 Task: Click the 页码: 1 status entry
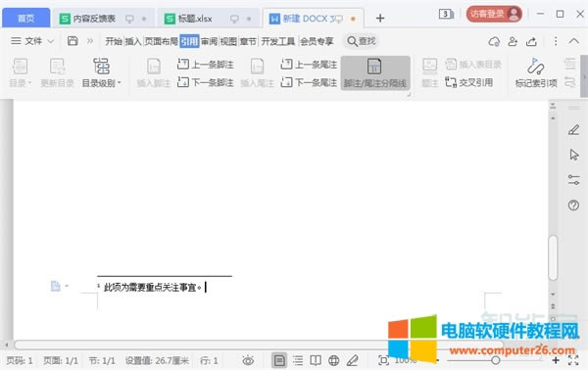[20, 360]
